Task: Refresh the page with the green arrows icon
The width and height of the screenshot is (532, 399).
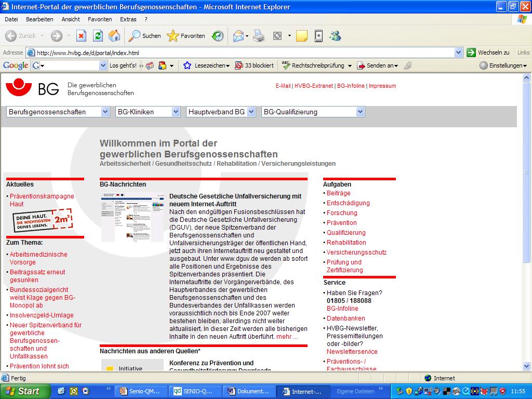Action: pyautogui.click(x=98, y=36)
